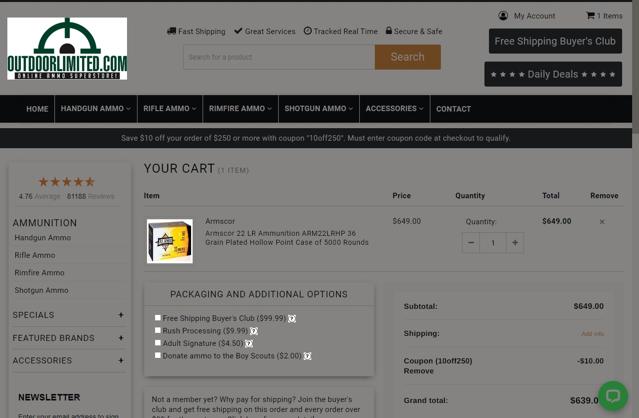Open the Armscor brand link in cart

[x=220, y=221]
